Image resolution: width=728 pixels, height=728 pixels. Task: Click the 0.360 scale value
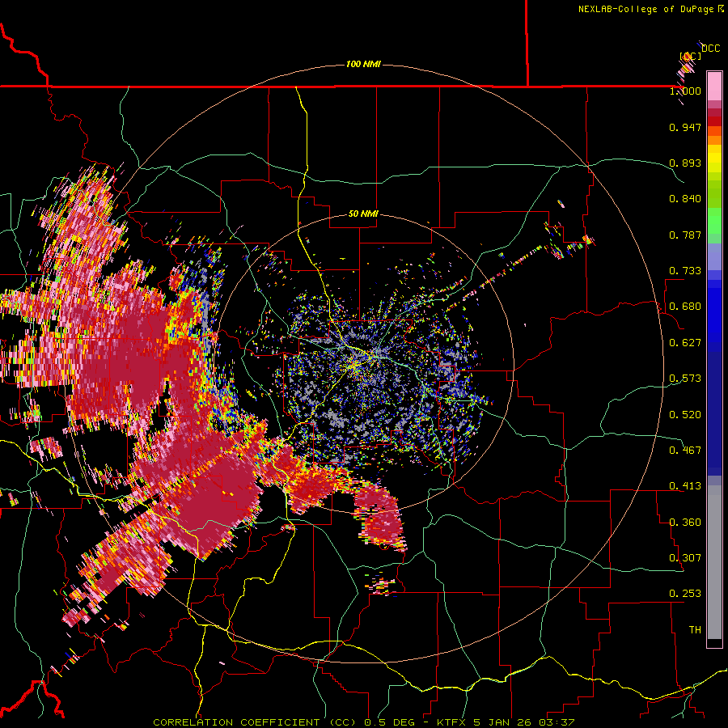point(685,523)
